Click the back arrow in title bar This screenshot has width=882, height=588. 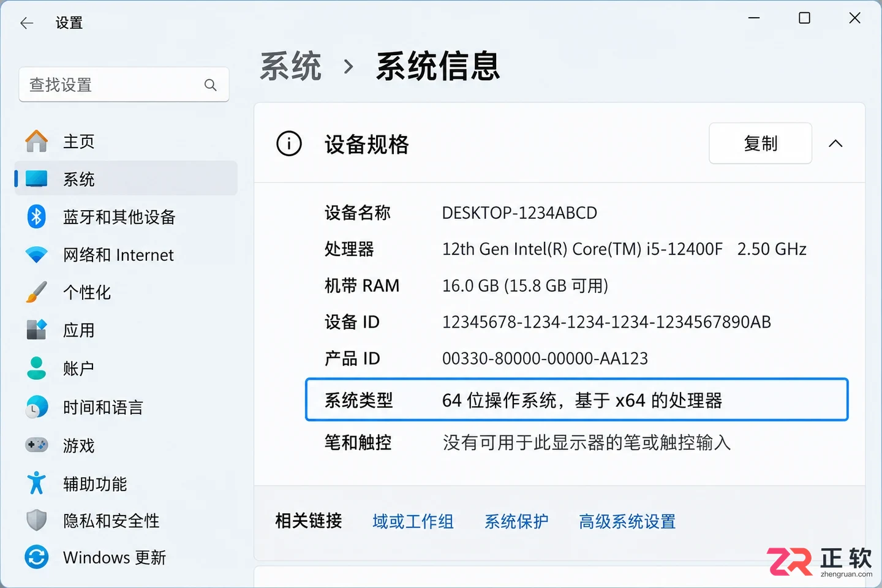[x=26, y=23]
